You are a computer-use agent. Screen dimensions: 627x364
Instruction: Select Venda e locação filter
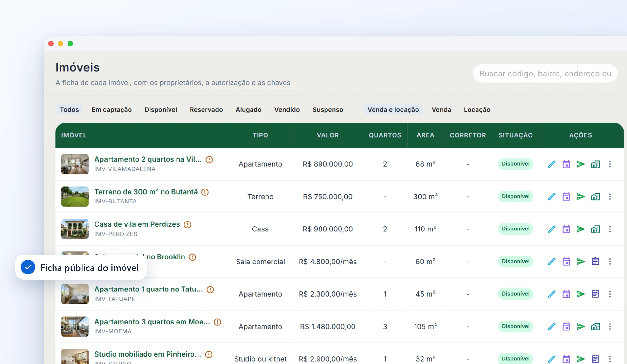[393, 110]
